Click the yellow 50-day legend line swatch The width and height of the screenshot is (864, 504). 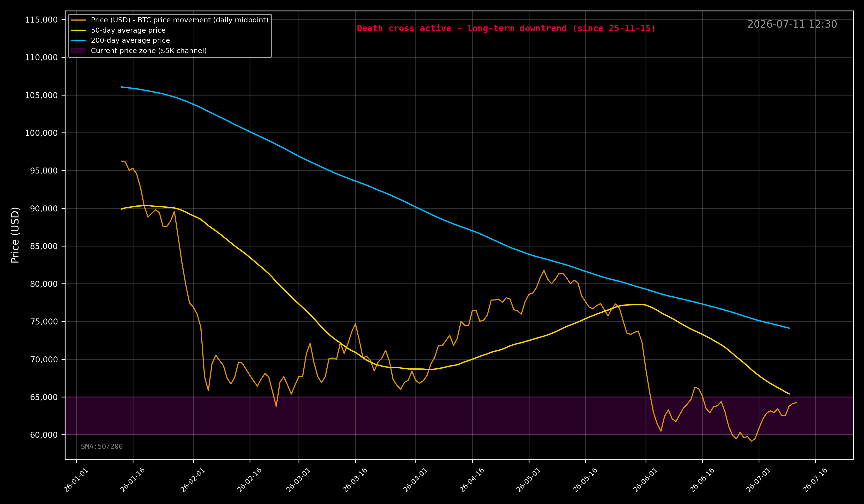click(78, 30)
